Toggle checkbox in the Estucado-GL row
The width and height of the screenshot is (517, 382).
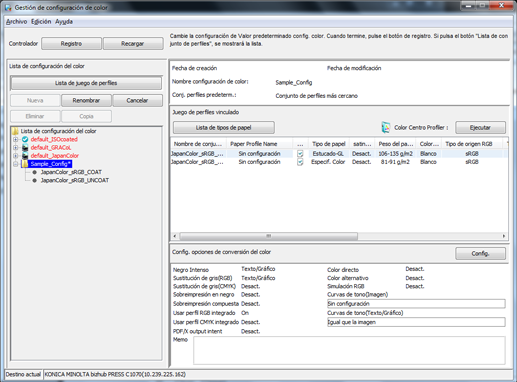(300, 154)
